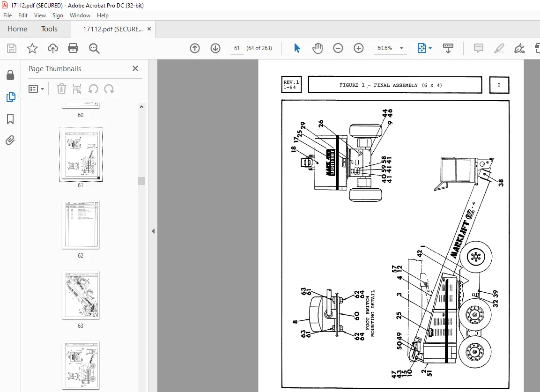Print the document

[73, 48]
